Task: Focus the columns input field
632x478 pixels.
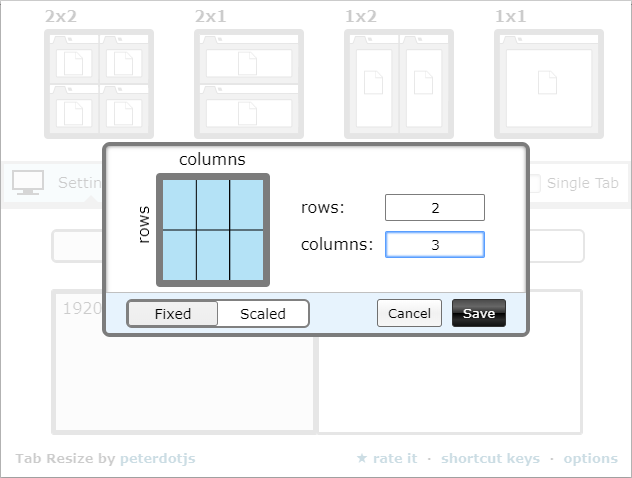Action: coord(435,245)
